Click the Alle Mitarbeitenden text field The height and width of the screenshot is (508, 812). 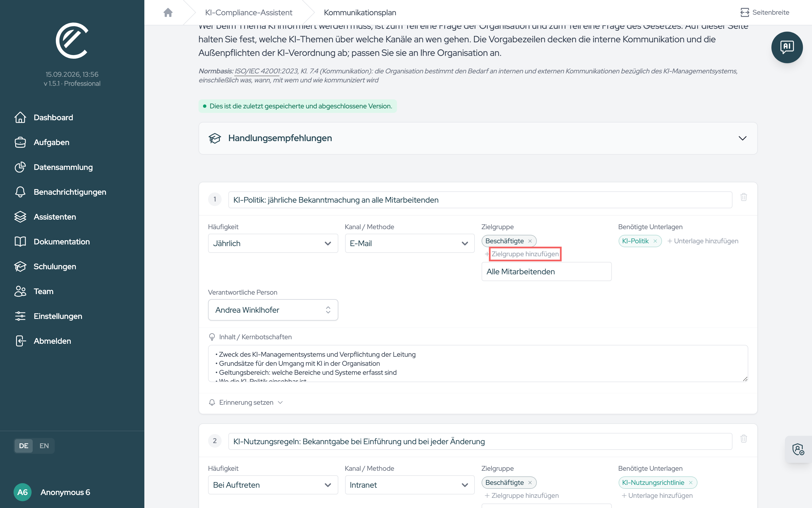click(x=546, y=271)
